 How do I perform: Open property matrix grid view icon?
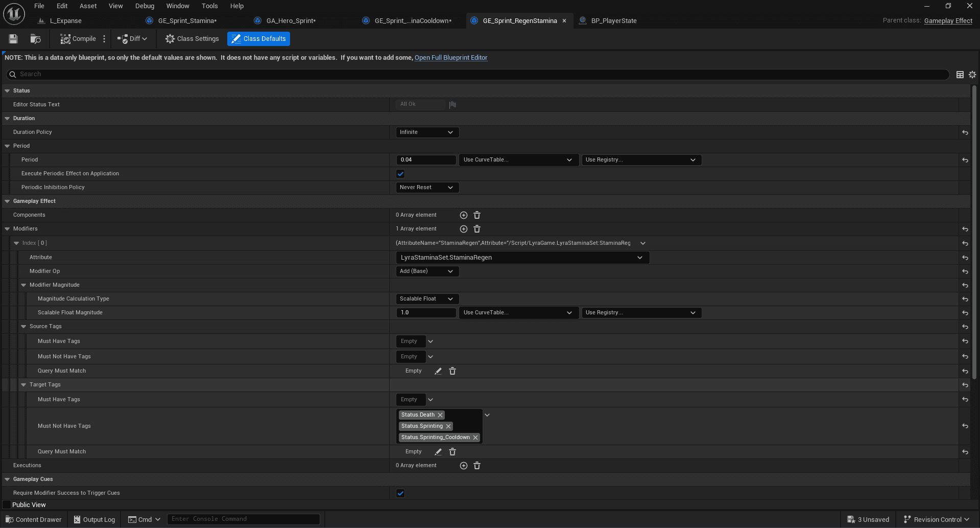[960, 75]
